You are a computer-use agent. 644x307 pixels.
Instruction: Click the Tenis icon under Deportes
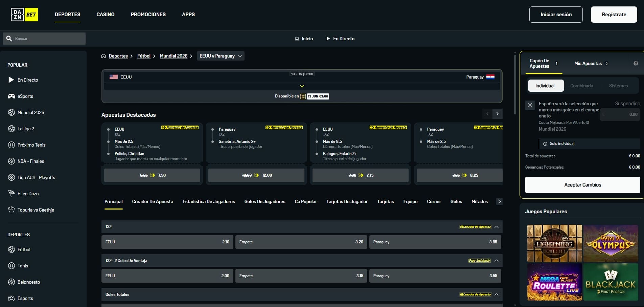[x=11, y=266]
